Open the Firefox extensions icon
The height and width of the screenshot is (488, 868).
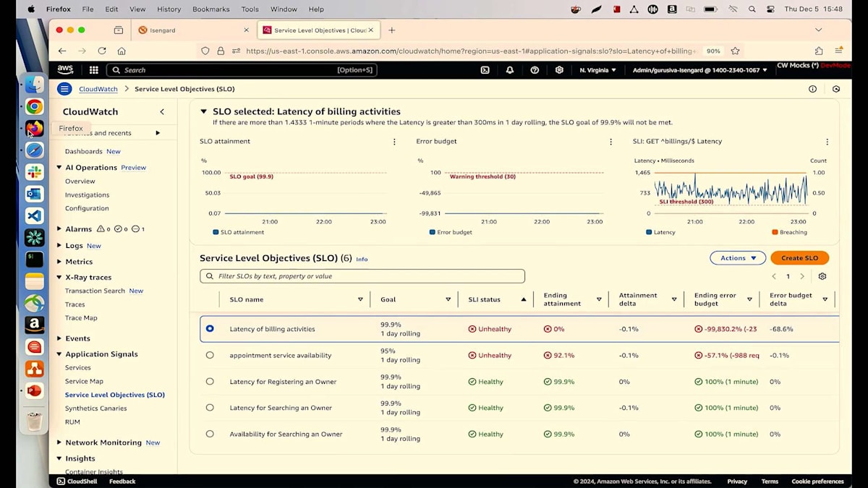point(819,51)
